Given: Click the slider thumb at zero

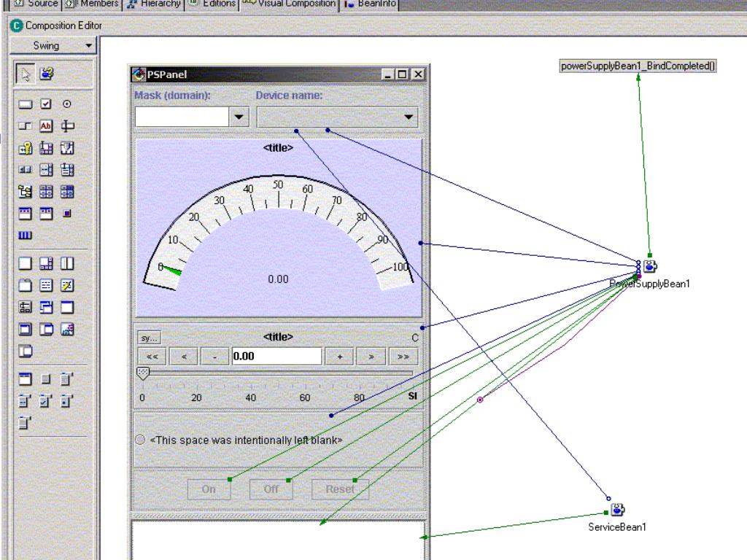Looking at the screenshot, I should [143, 373].
